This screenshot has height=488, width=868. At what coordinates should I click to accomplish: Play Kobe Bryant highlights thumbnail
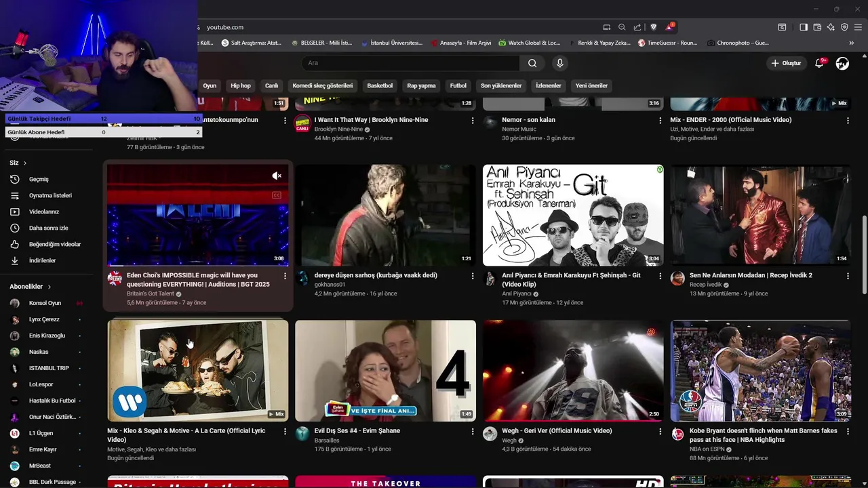click(x=760, y=371)
